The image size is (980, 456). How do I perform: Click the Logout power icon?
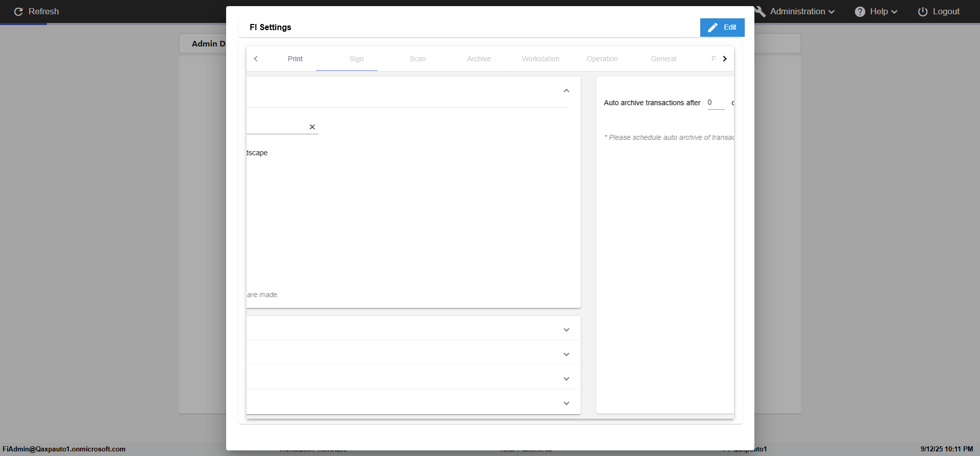(923, 12)
